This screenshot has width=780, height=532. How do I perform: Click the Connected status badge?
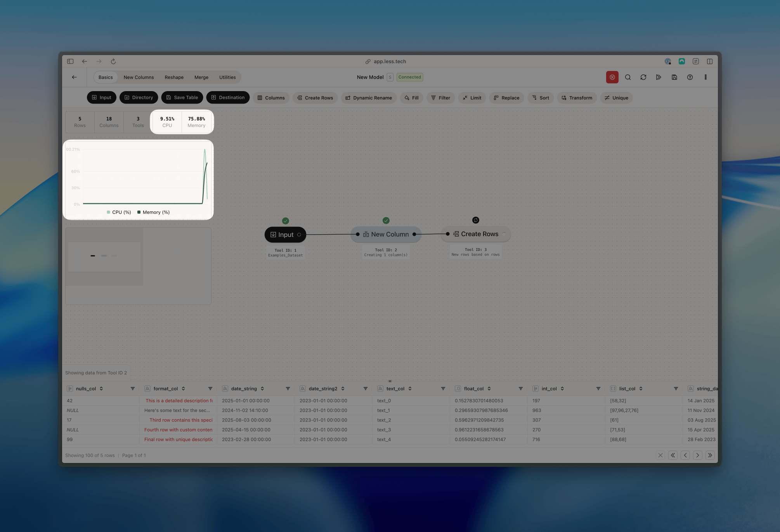pos(409,77)
